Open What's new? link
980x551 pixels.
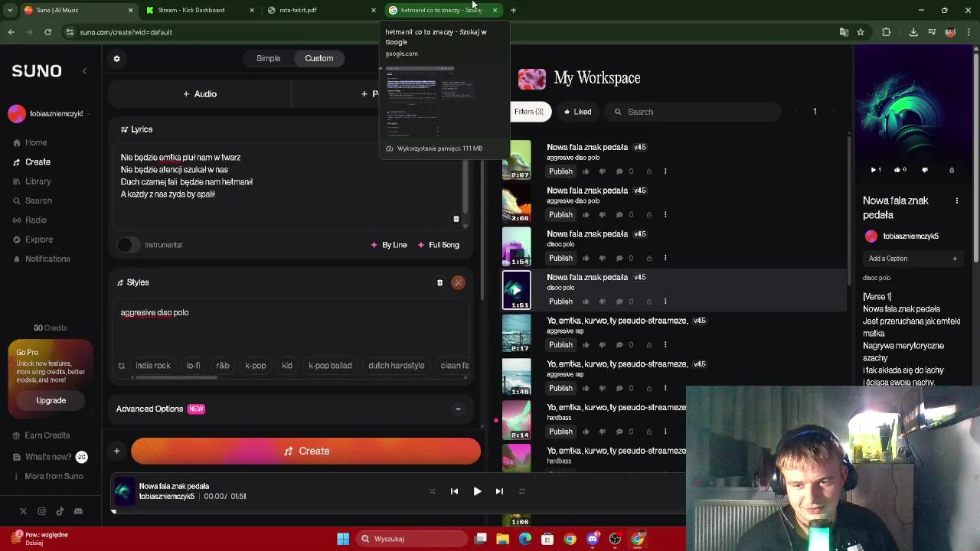coord(48,457)
